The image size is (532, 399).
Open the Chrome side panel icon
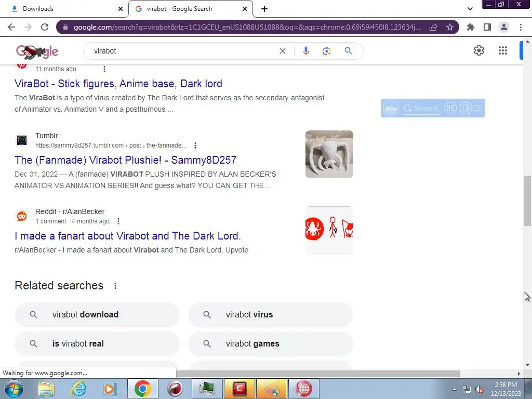pos(487,27)
